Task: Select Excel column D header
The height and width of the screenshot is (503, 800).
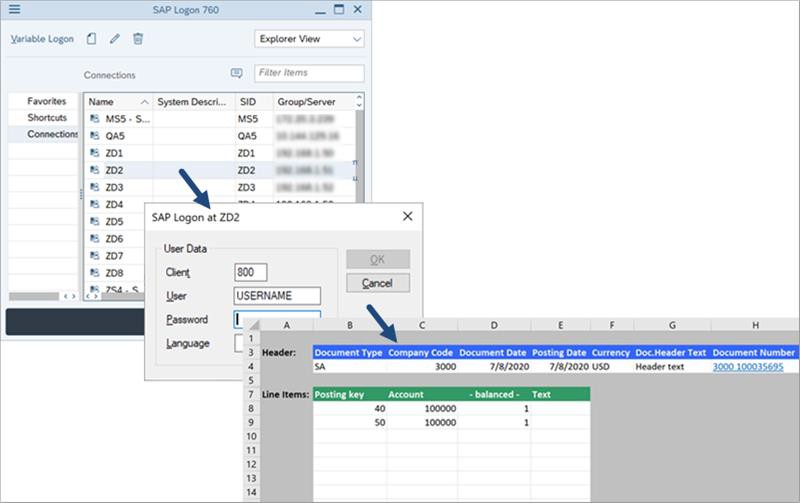Action: coord(493,325)
